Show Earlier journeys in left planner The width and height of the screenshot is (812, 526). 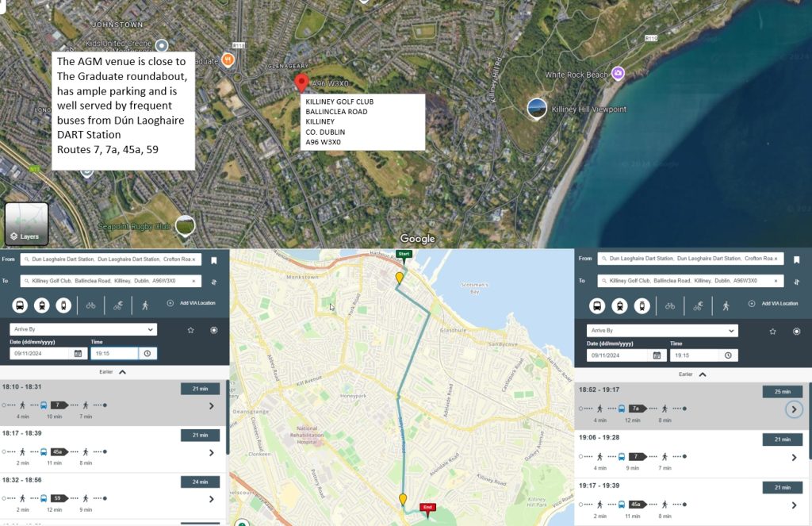point(113,372)
